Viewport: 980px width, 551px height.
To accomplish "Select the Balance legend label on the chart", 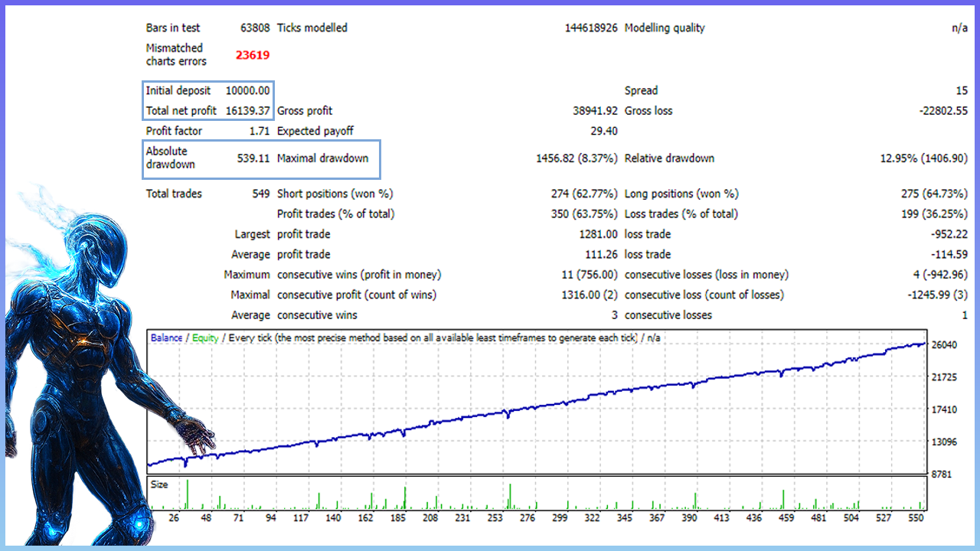I will [166, 337].
